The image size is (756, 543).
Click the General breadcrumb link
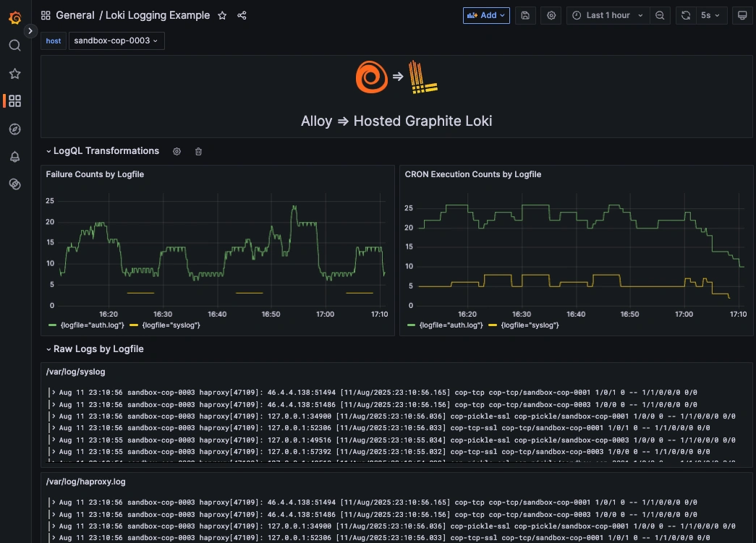pyautogui.click(x=75, y=15)
